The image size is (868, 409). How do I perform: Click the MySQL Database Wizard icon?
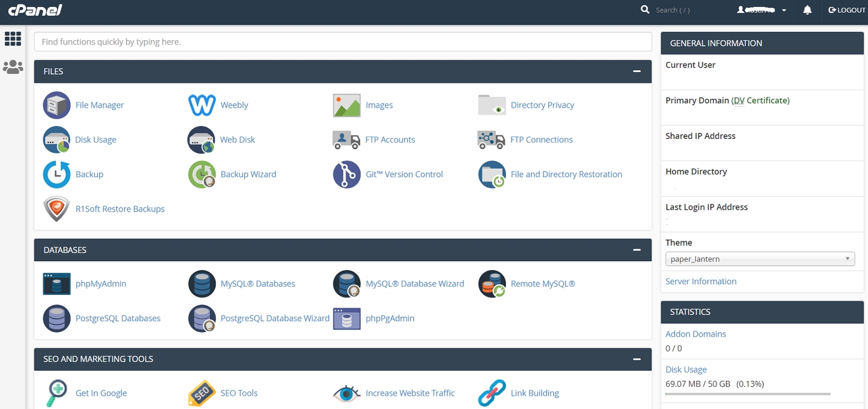[347, 283]
